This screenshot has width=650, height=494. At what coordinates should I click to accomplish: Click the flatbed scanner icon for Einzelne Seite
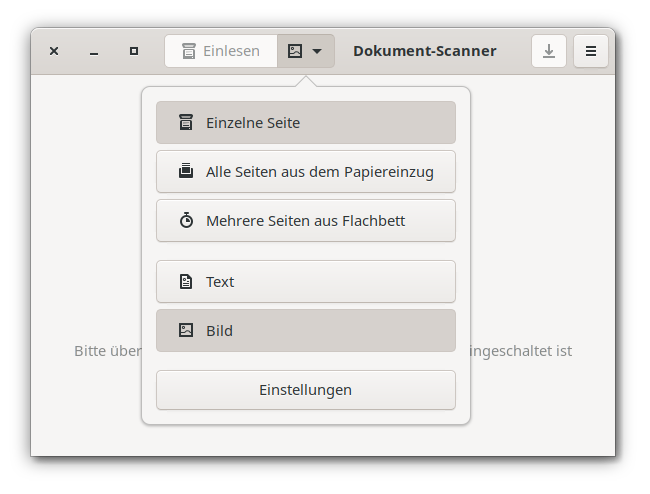(x=186, y=123)
